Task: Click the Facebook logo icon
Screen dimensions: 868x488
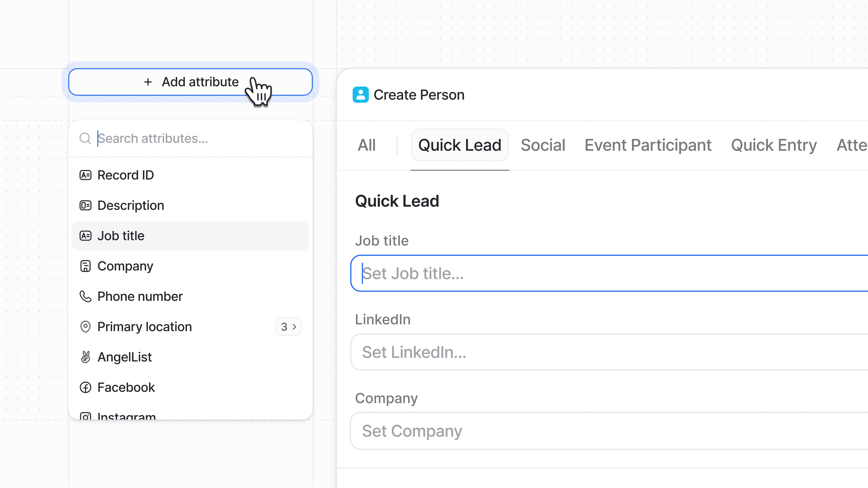Action: (85, 387)
